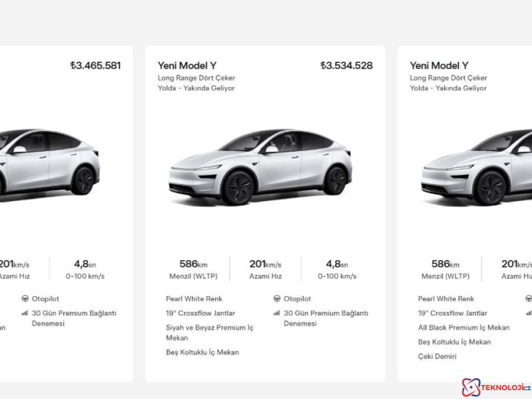Viewport: 532px width, 399px height.
Task: Select the Yeni Model Y title on middle card
Action: point(187,65)
